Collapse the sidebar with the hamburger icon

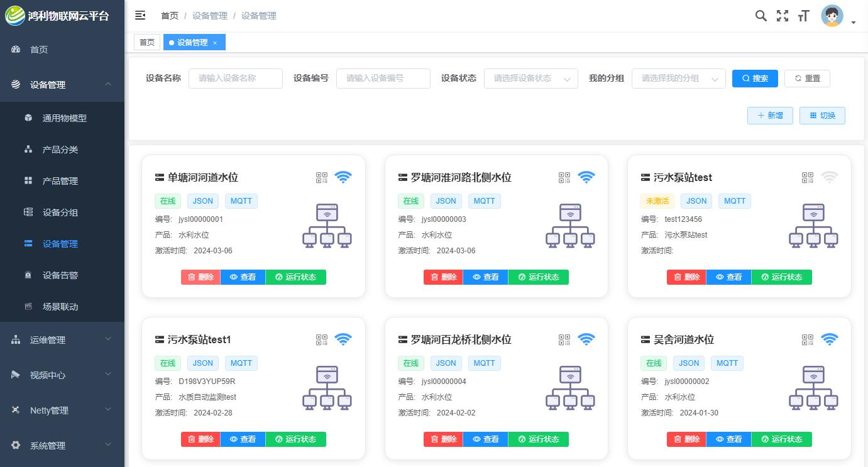140,16
